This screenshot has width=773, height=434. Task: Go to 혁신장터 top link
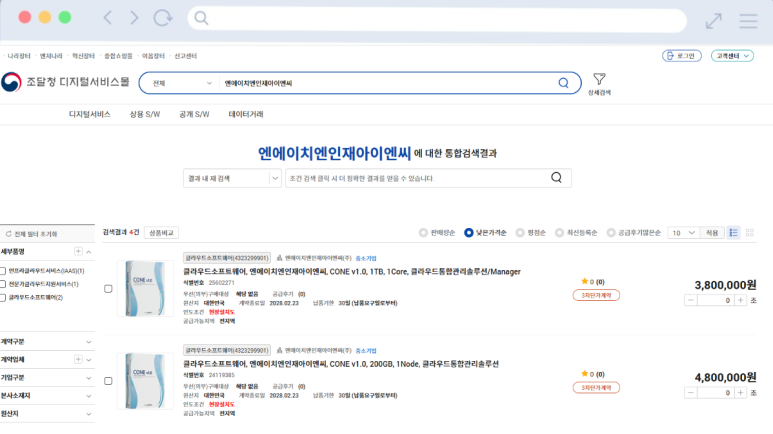point(83,56)
